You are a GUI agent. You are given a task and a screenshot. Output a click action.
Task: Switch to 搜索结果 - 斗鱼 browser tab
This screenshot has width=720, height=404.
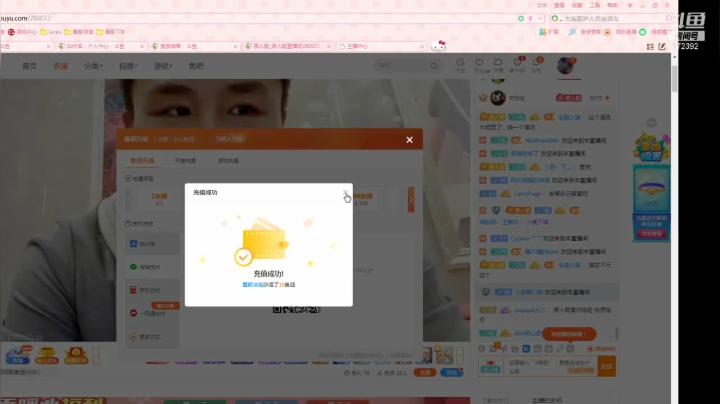194,46
